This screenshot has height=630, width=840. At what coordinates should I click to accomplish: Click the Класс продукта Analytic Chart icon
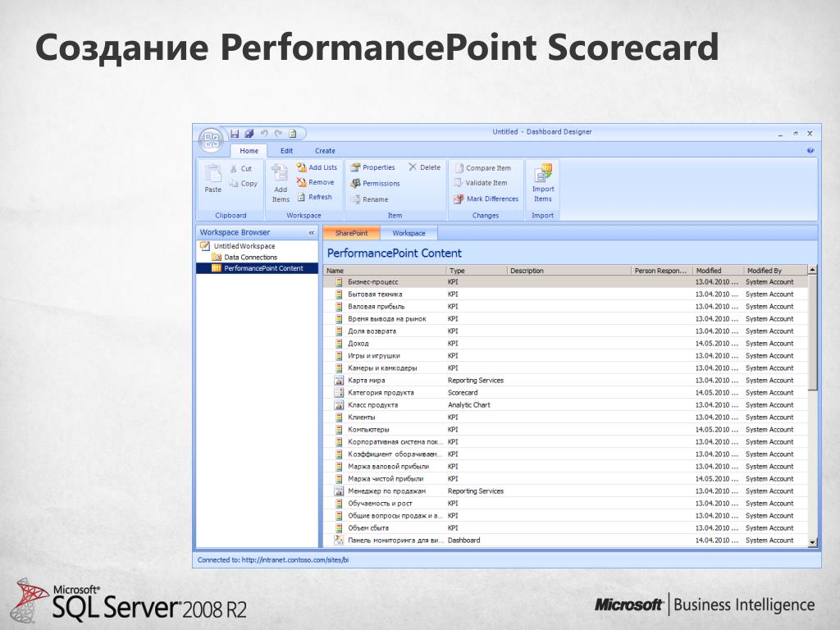(x=339, y=405)
